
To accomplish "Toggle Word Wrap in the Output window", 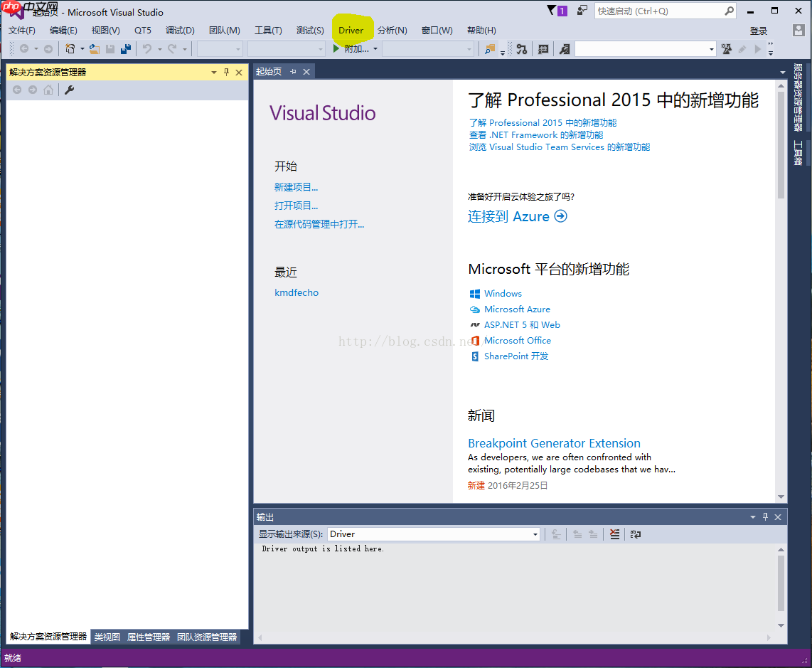I will tap(635, 534).
